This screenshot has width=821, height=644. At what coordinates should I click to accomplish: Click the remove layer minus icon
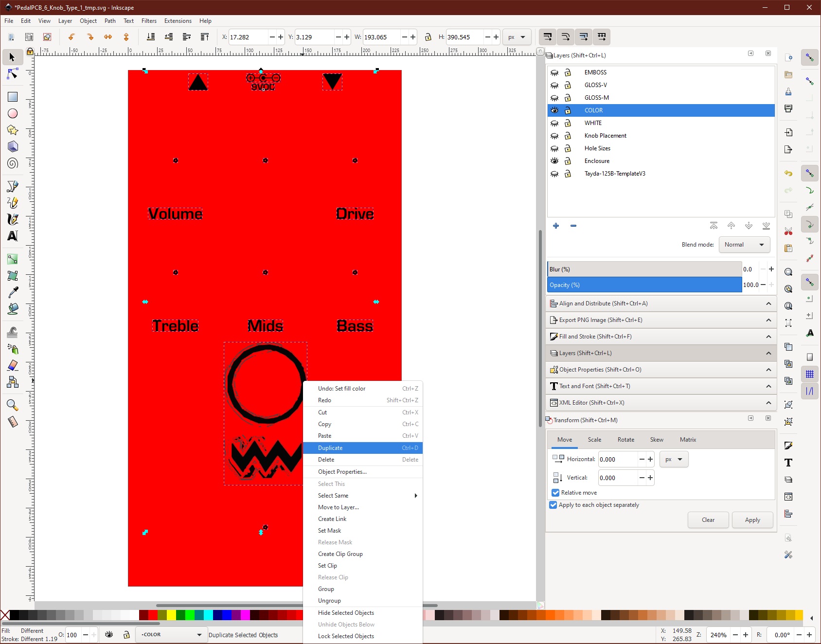573,226
